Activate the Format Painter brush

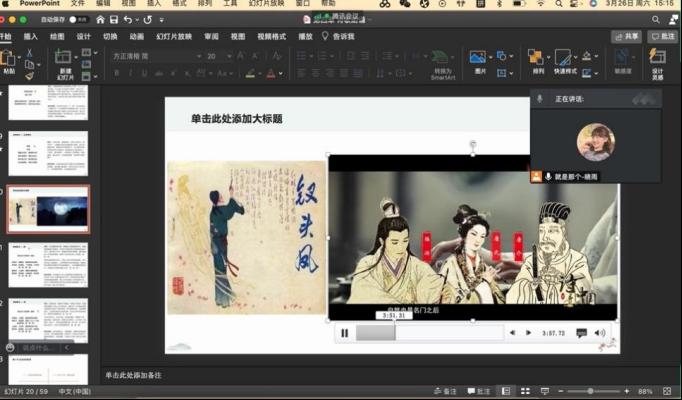(x=30, y=76)
